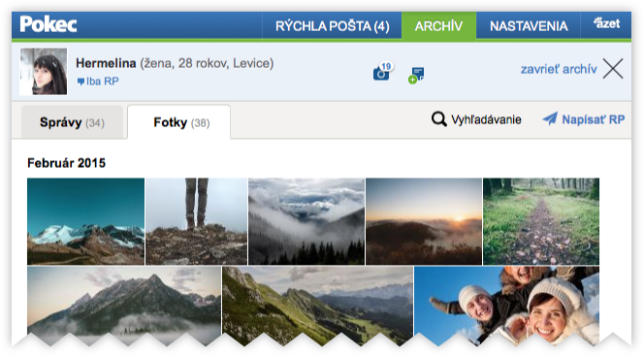The height and width of the screenshot is (358, 644).
Task: Click the magnifier search icon
Action: 438,119
